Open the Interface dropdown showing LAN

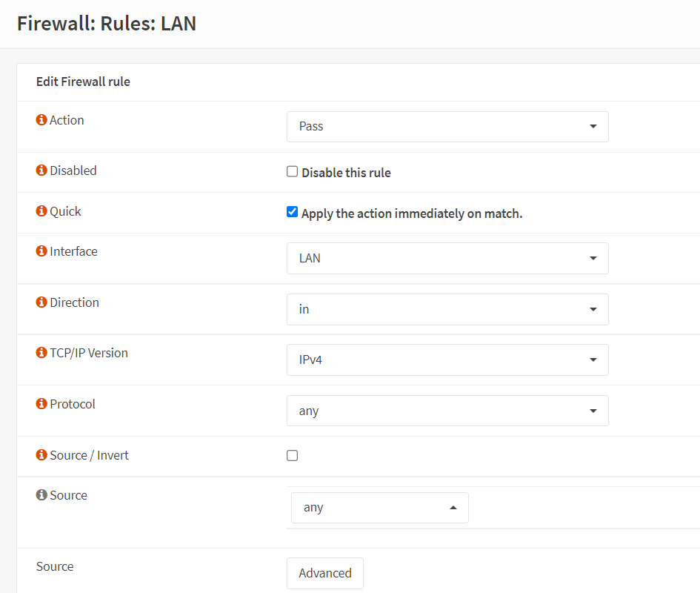[x=447, y=259]
